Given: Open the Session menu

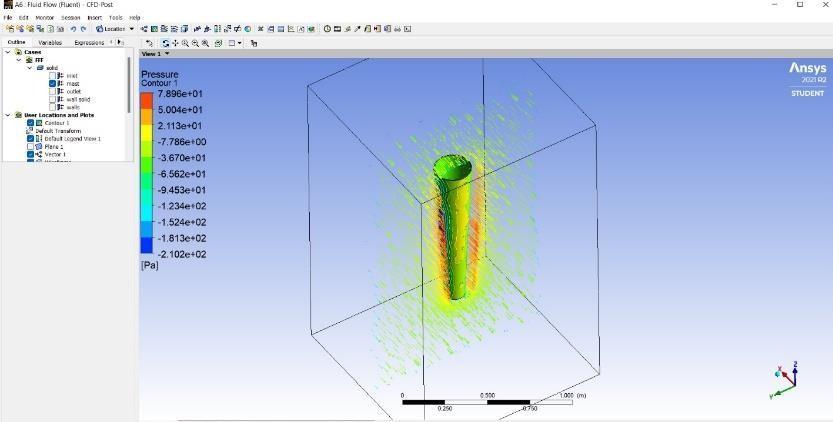Looking at the screenshot, I should pyautogui.click(x=71, y=18).
